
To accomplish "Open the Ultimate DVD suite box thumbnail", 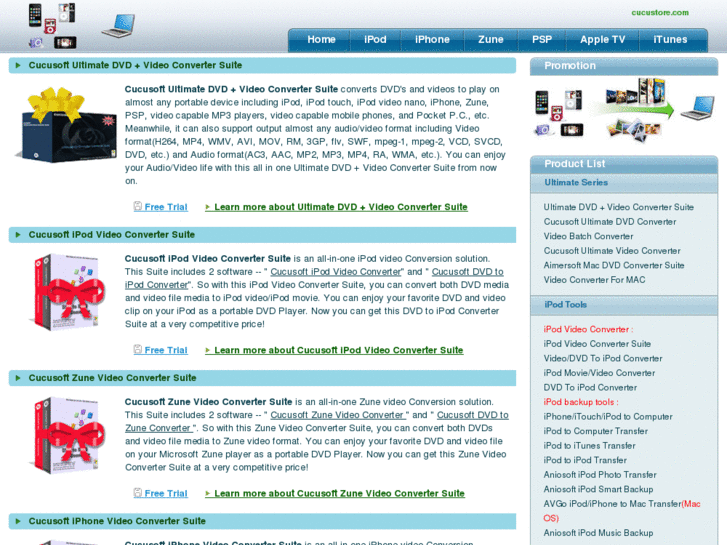I will (x=65, y=125).
